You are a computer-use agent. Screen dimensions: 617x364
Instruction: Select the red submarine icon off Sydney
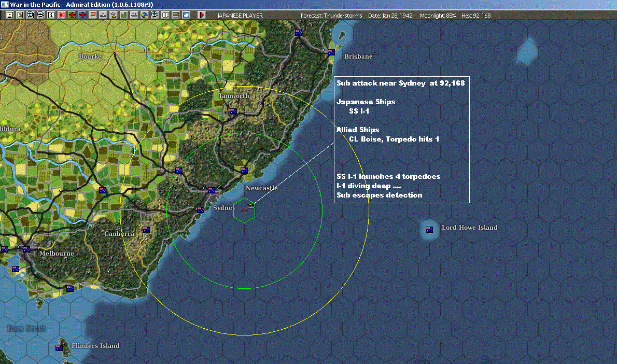coord(244,212)
